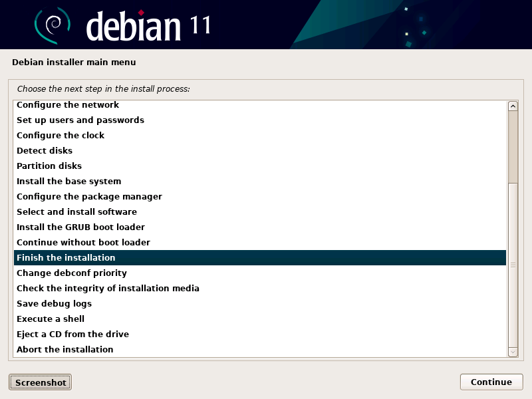This screenshot has height=399, width=532.
Task: Choose "Set up users and passwords"
Action: click(x=260, y=120)
